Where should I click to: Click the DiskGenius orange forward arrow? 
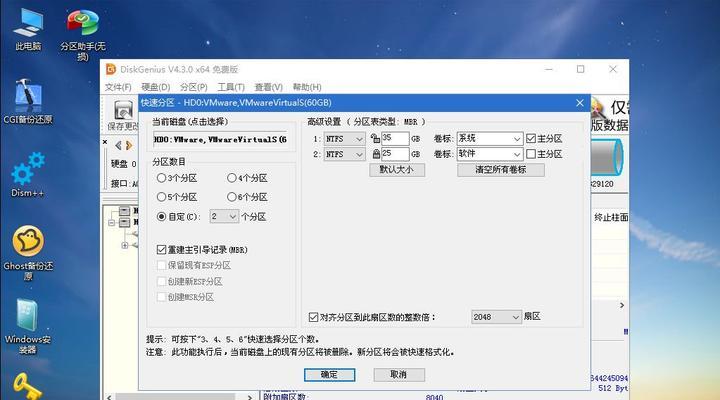click(x=129, y=146)
